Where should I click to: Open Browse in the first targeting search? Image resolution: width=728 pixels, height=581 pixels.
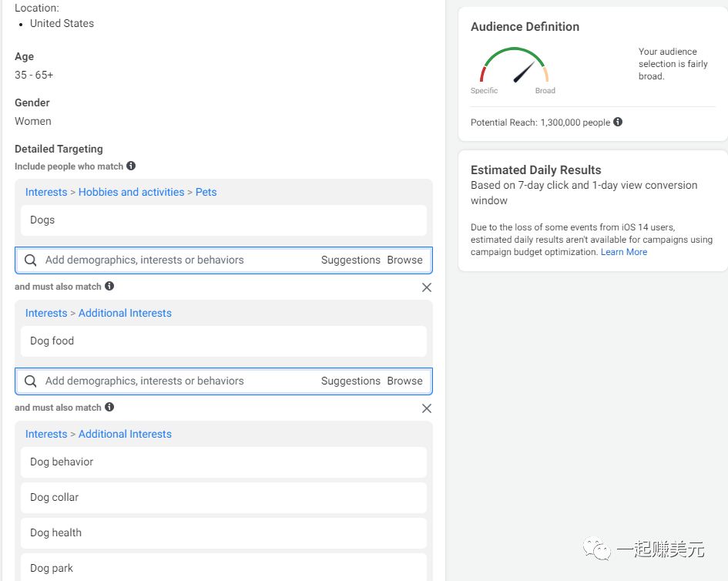(404, 260)
